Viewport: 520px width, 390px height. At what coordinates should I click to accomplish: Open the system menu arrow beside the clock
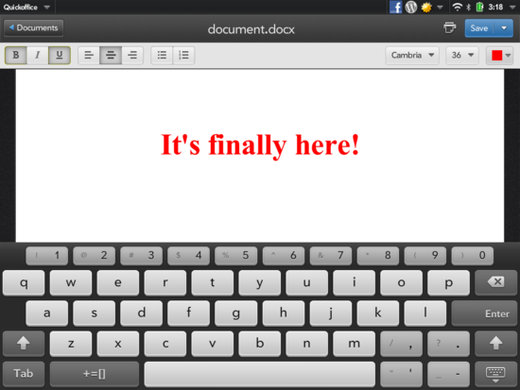[513, 7]
